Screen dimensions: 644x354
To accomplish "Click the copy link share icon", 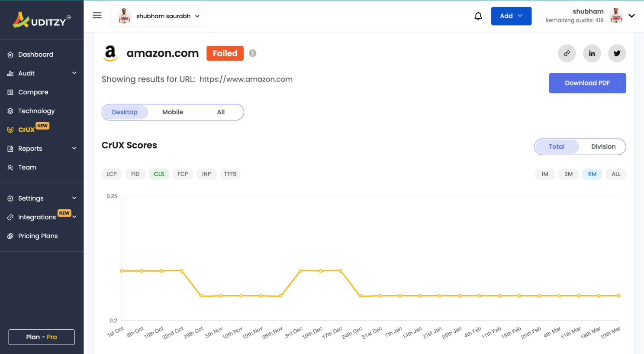I will [567, 53].
